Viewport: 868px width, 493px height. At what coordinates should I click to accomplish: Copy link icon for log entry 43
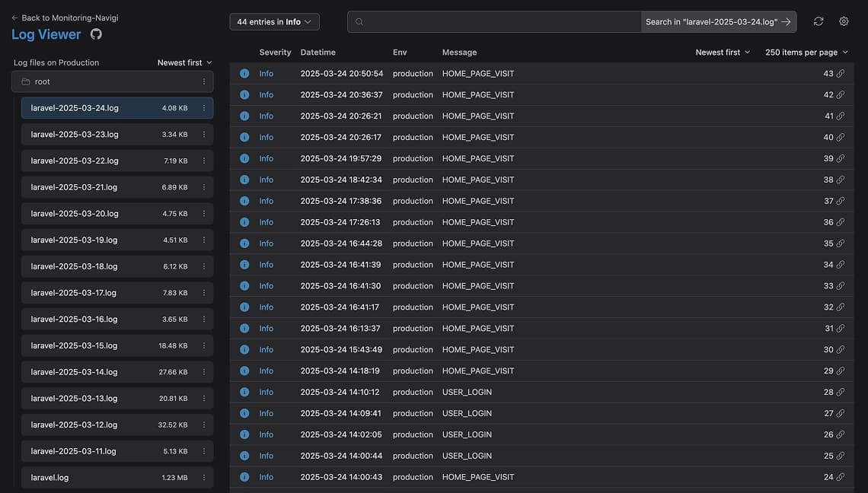click(841, 74)
